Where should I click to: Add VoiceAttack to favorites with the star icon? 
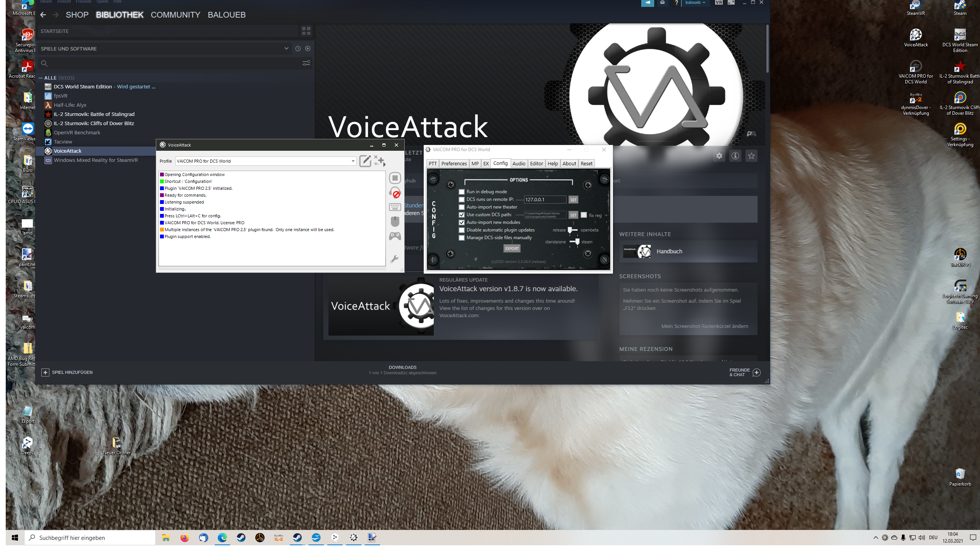[x=751, y=156]
